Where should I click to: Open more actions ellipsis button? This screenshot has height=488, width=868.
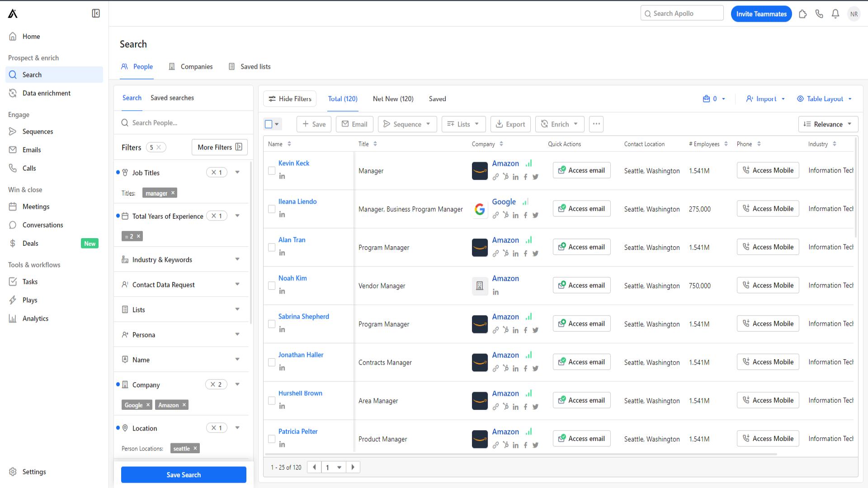tap(596, 124)
